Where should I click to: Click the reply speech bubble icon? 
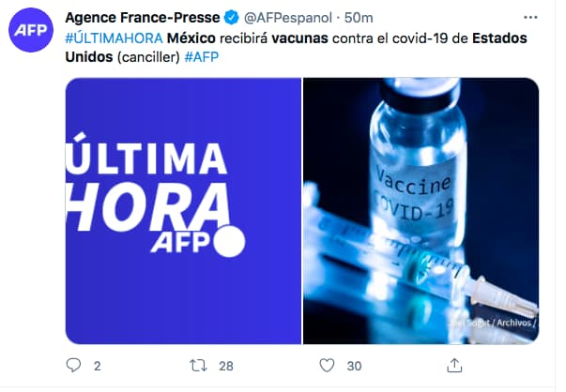click(74, 364)
